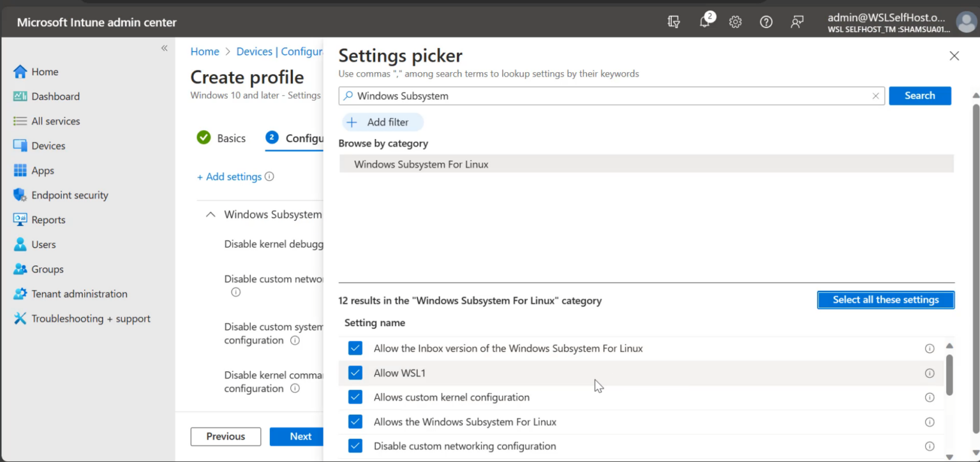Open Troubleshooting + support
980x462 pixels.
(x=91, y=318)
